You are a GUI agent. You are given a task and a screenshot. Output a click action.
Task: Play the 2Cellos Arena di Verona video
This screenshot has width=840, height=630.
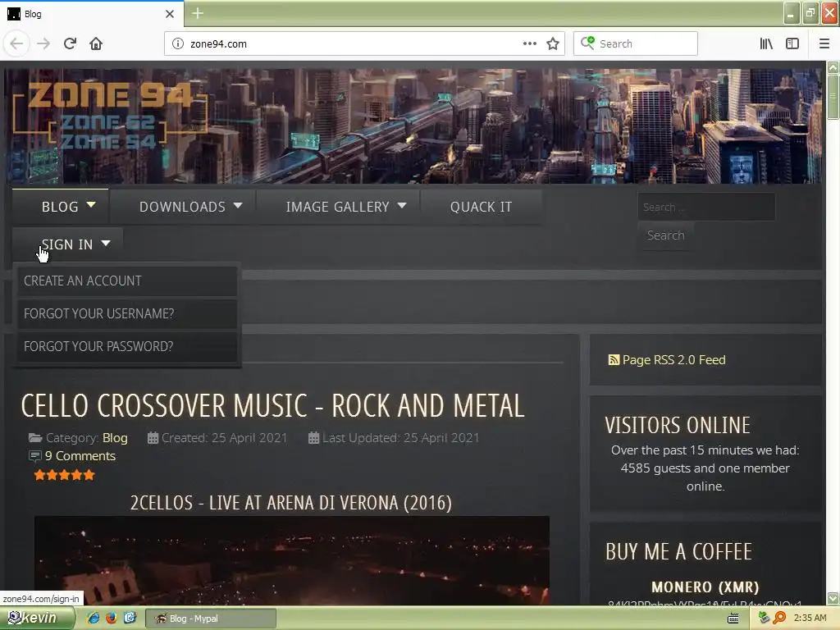coord(292,561)
